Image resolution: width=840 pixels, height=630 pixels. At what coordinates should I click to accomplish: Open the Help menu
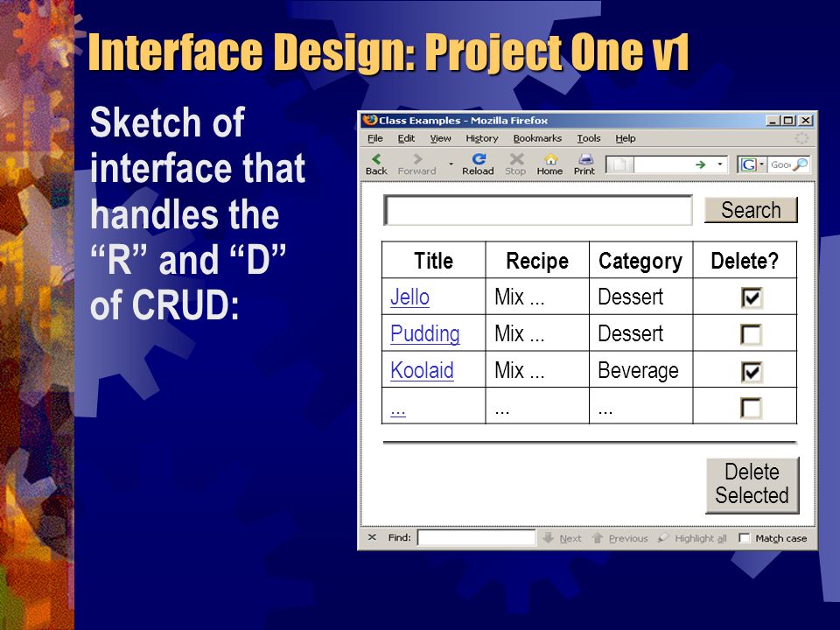[625, 138]
